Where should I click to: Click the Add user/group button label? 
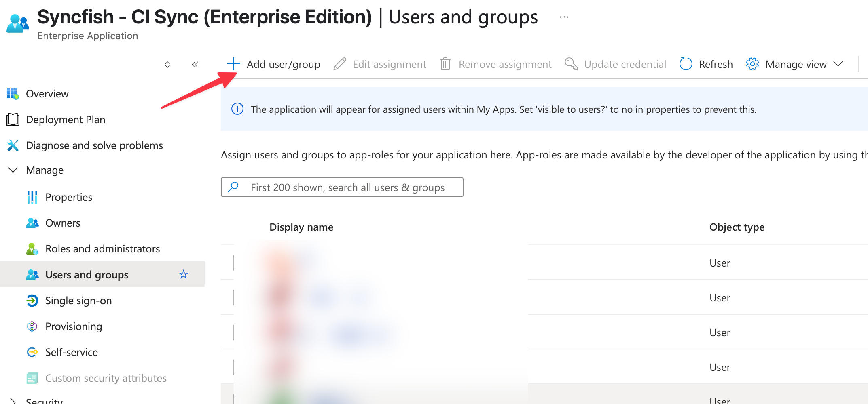tap(284, 64)
